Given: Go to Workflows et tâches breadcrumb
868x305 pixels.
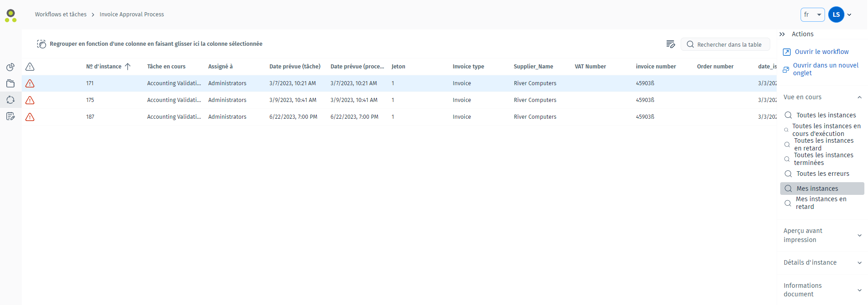Looking at the screenshot, I should tap(61, 15).
